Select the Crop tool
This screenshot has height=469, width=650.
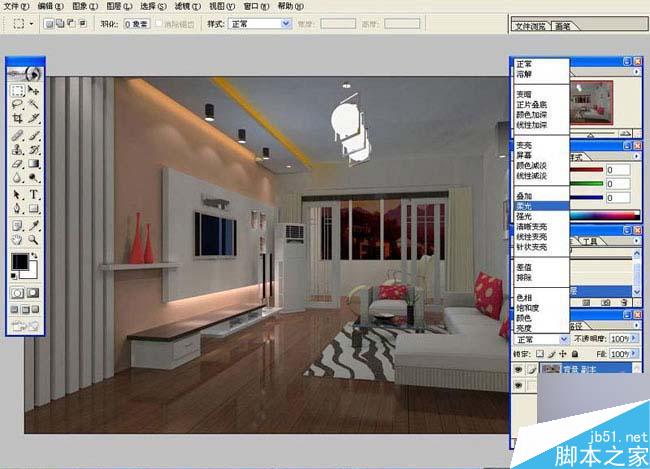pyautogui.click(x=17, y=118)
